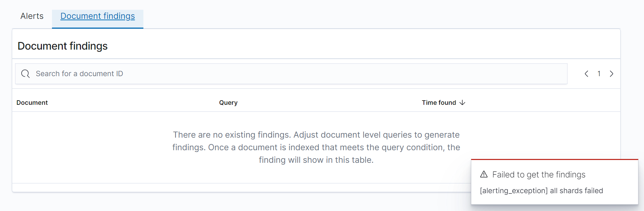This screenshot has width=644, height=211.
Task: Click the descending sort arrow next to Time found
Action: [463, 102]
